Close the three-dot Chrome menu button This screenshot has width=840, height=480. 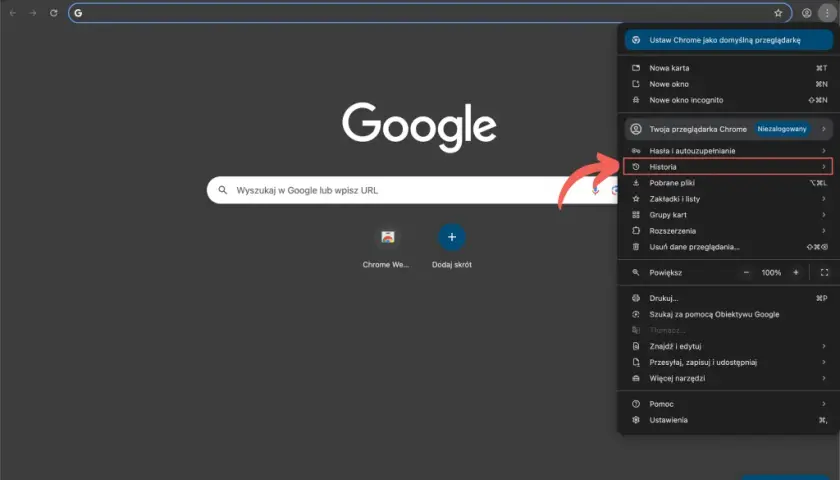(x=827, y=13)
